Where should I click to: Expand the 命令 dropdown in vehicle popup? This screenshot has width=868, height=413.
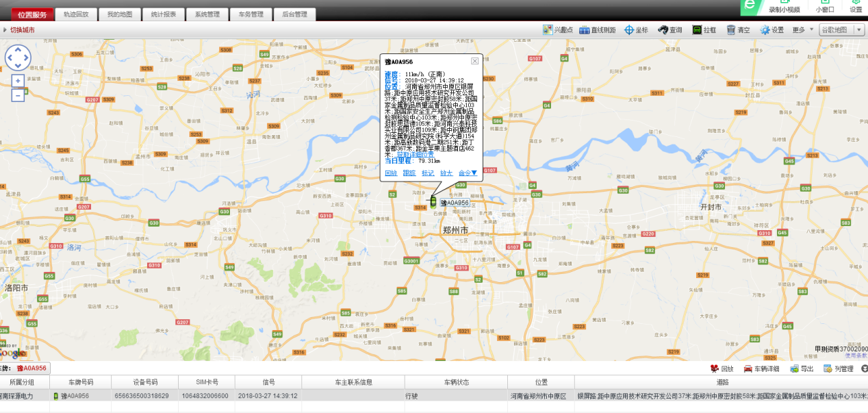[468, 173]
